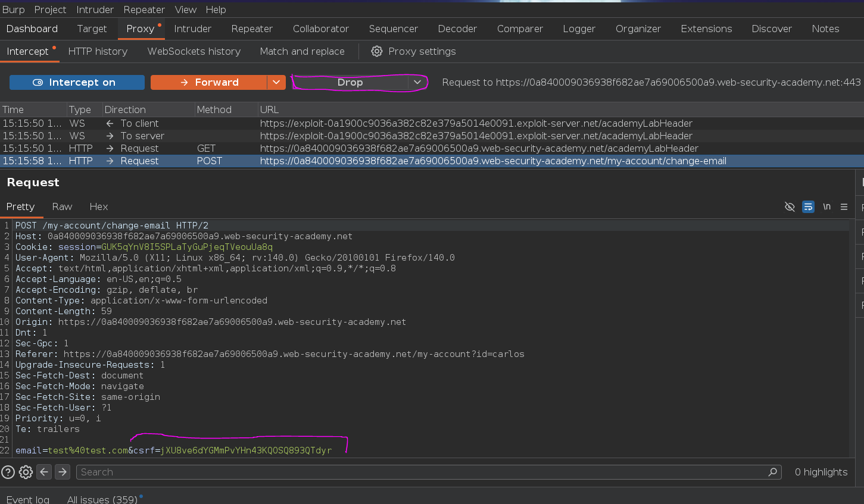Image resolution: width=864 pixels, height=504 pixels.
Task: Switch request view to Hex
Action: click(x=99, y=206)
